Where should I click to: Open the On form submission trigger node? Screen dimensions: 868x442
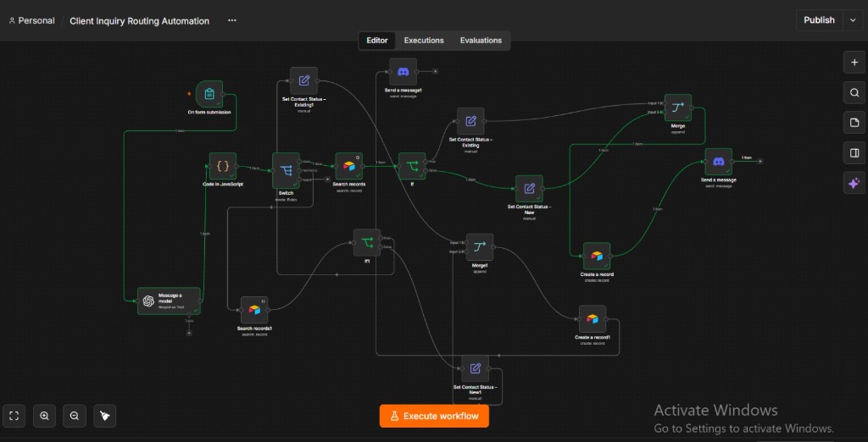[209, 94]
